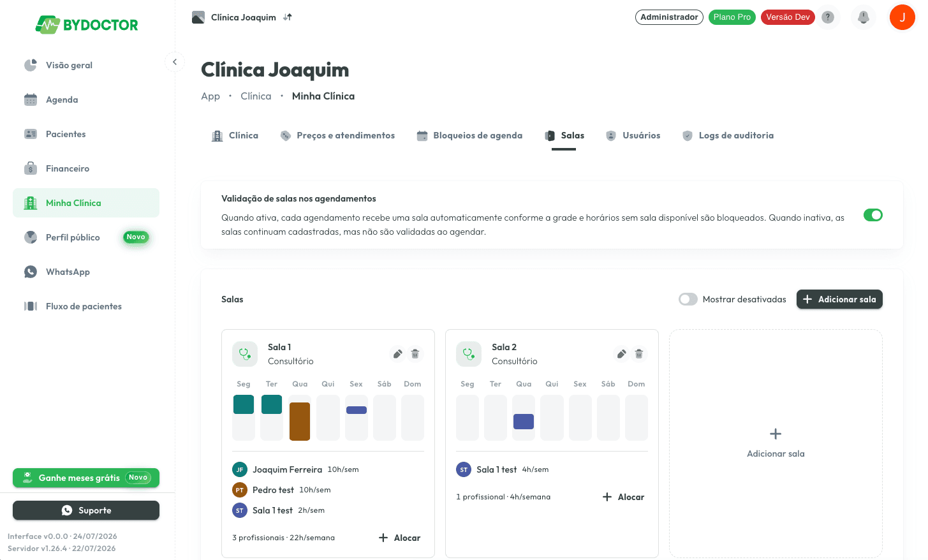Image resolution: width=928 pixels, height=560 pixels.
Task: Open Perfil público in the sidebar
Action: [x=86, y=237]
